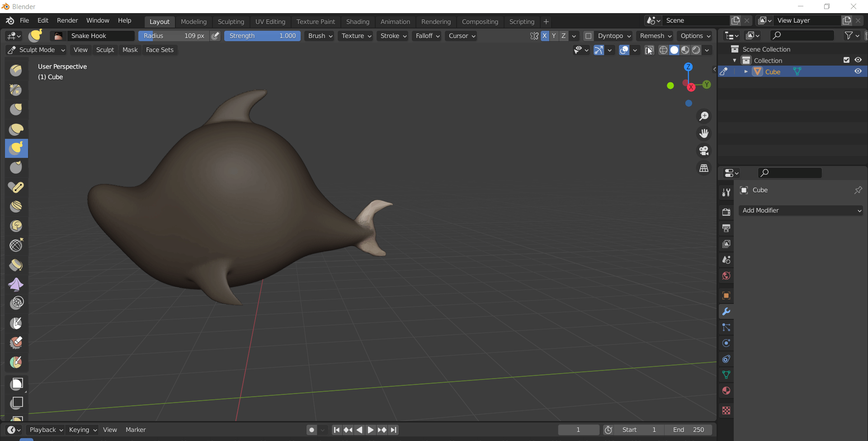Click the camera view icon in viewport
The width and height of the screenshot is (868, 441).
point(704,151)
